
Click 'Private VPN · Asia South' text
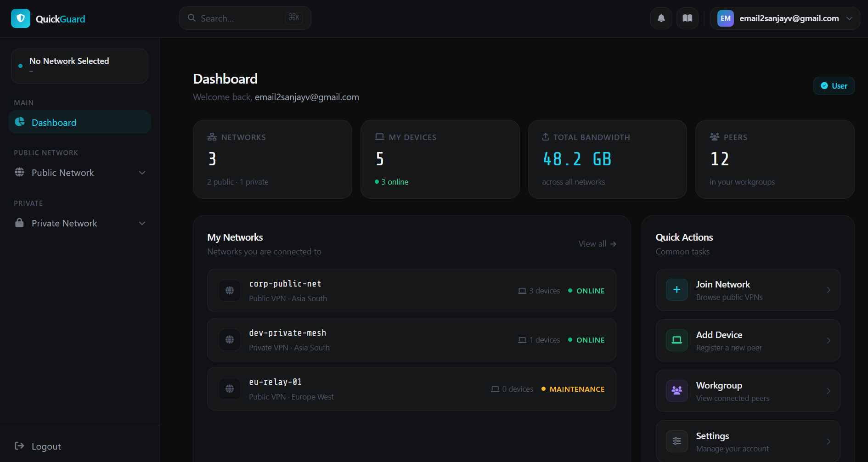click(x=289, y=348)
